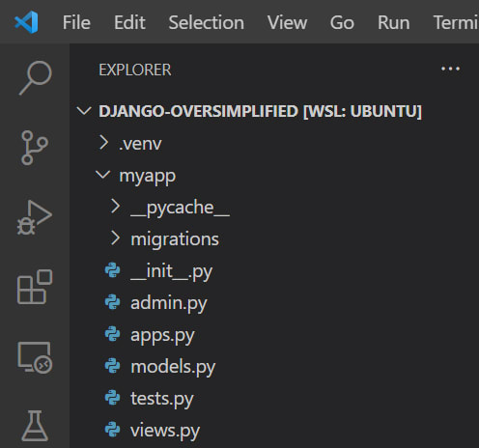This screenshot has height=448, width=479.
Task: Open the admin.py file
Action: tap(169, 303)
